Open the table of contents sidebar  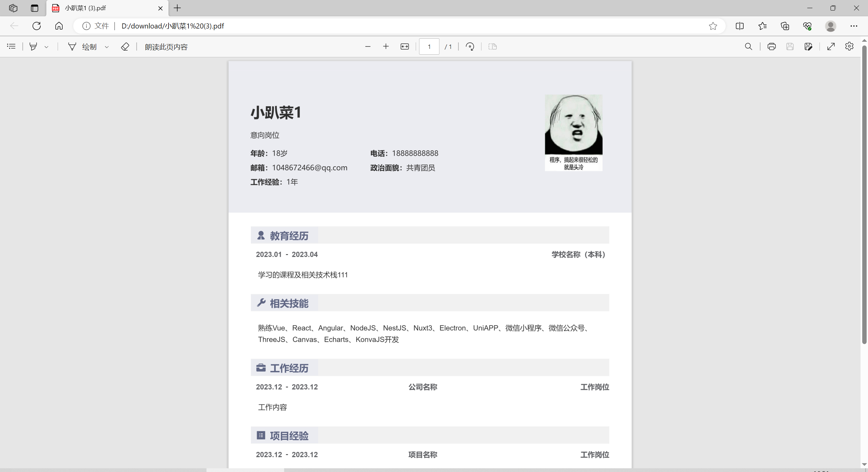point(11,46)
